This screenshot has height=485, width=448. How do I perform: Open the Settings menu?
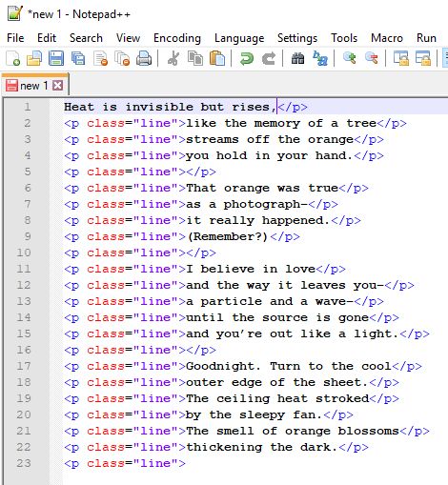coord(297,38)
